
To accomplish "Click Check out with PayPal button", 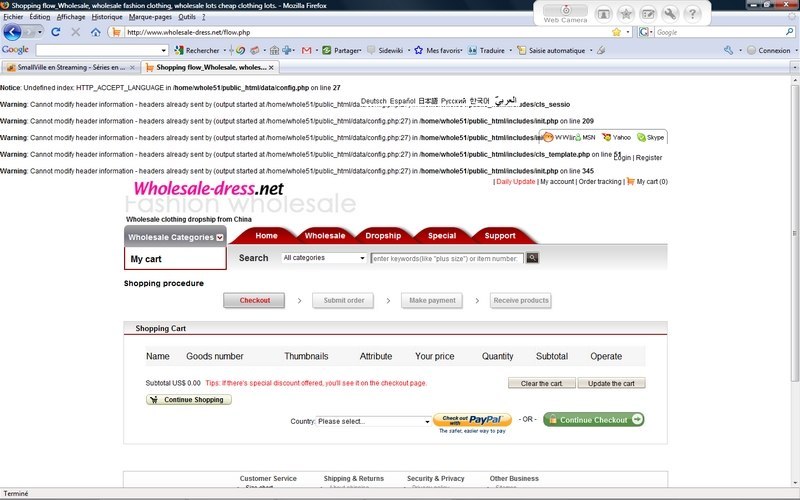I will click(472, 420).
